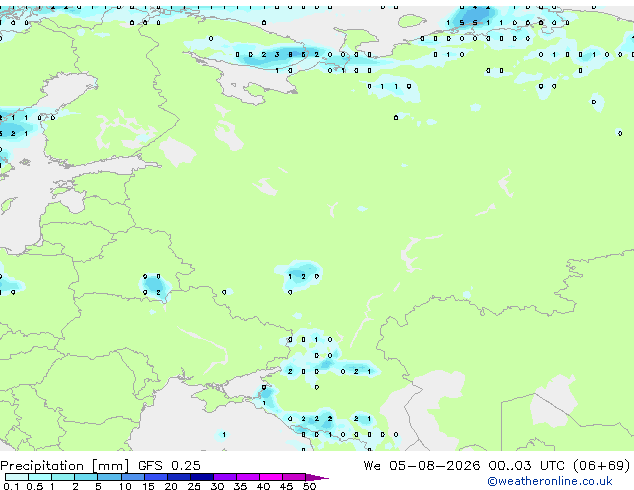Select the legend swatch between 10 and 15

coord(132,477)
